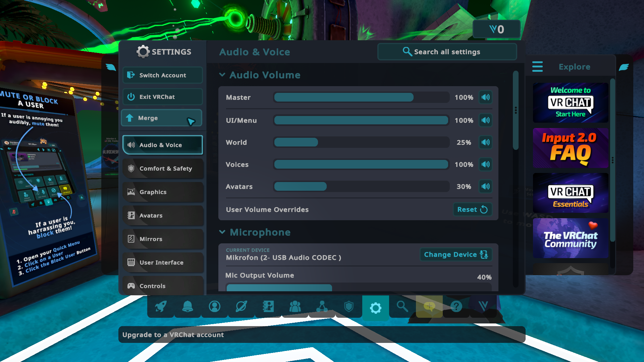Click the yellow chat bubble plus icon
Viewport: 644px width, 362px height.
429,306
